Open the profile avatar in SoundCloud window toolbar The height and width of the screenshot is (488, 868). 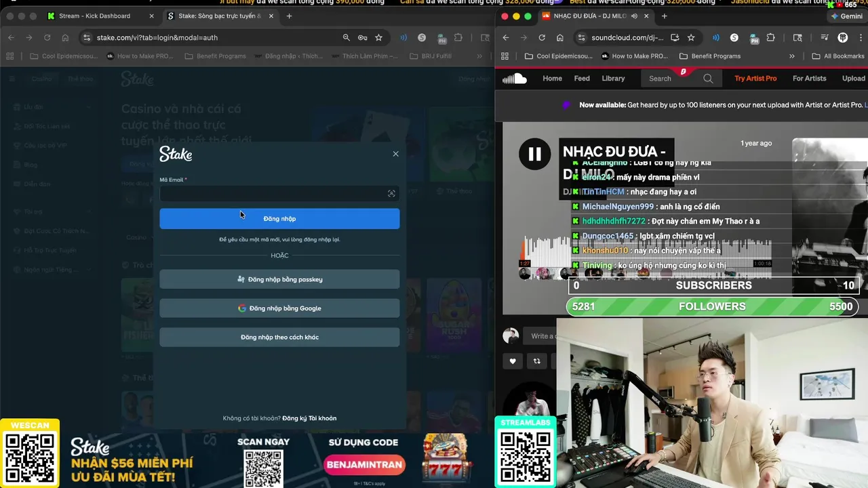click(x=843, y=37)
